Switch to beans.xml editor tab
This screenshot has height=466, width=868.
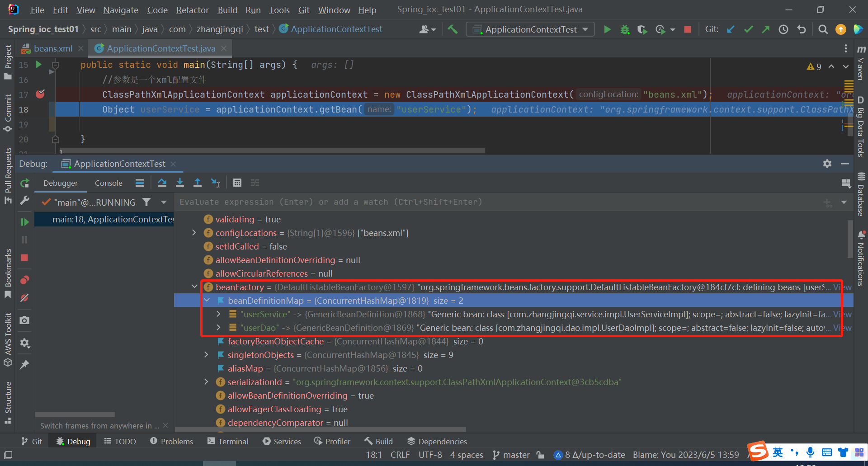[53, 48]
